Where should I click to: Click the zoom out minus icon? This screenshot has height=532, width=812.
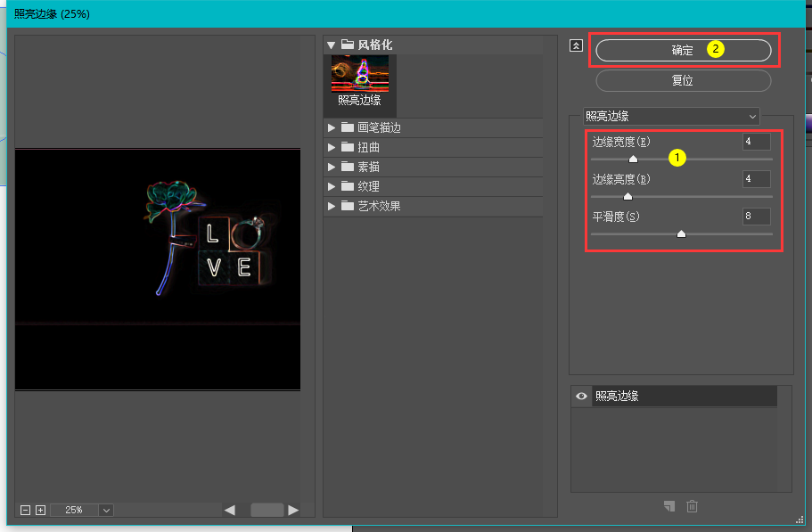point(25,511)
